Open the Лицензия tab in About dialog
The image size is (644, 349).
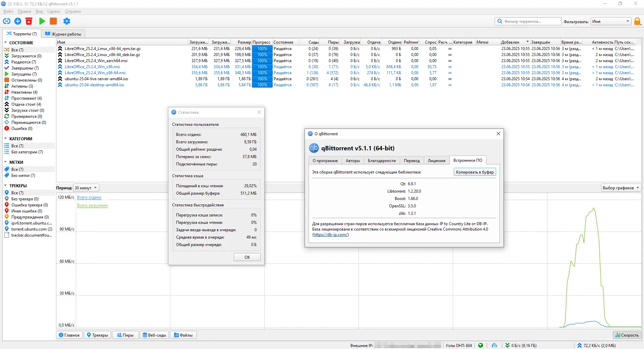(x=436, y=161)
